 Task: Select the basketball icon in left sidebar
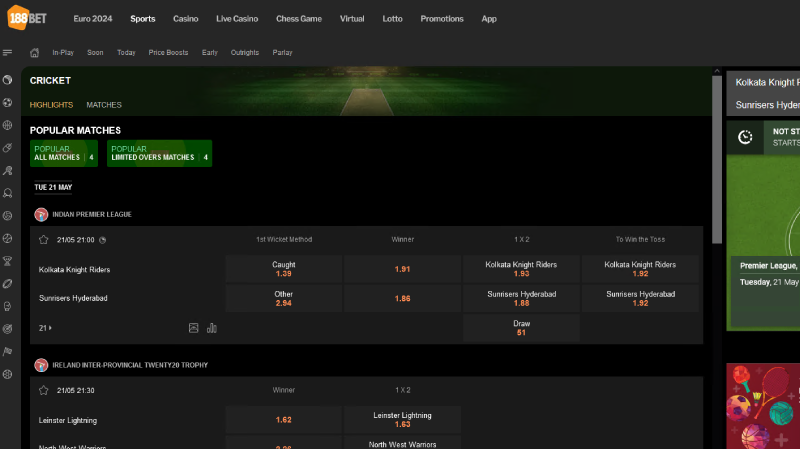click(x=7, y=125)
